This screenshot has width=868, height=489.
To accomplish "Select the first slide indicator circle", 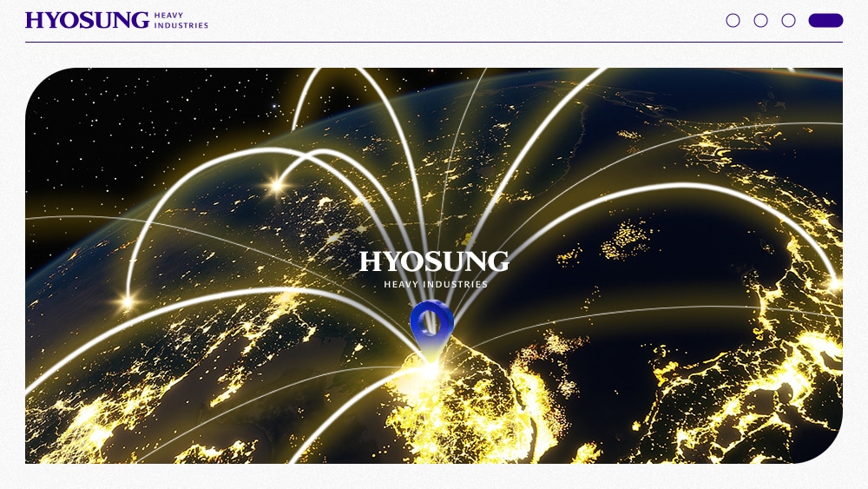I will tap(733, 21).
